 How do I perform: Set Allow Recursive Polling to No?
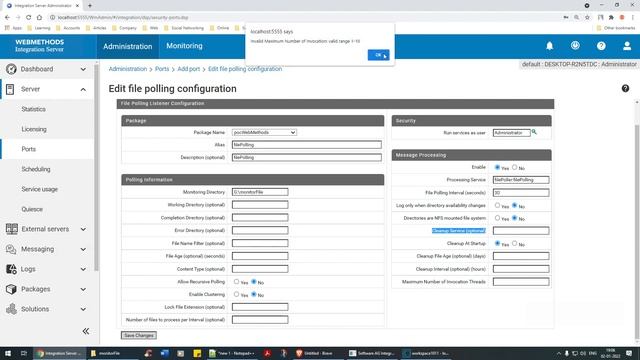click(x=253, y=282)
